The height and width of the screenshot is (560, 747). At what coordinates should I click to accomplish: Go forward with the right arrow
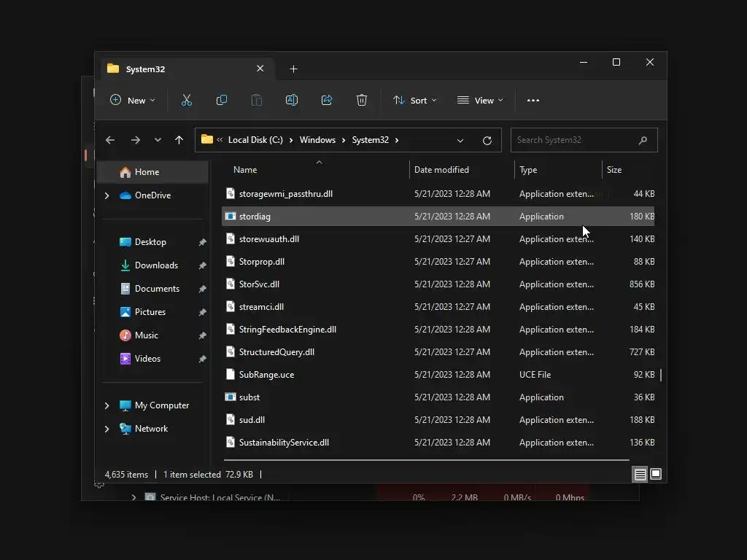(135, 140)
